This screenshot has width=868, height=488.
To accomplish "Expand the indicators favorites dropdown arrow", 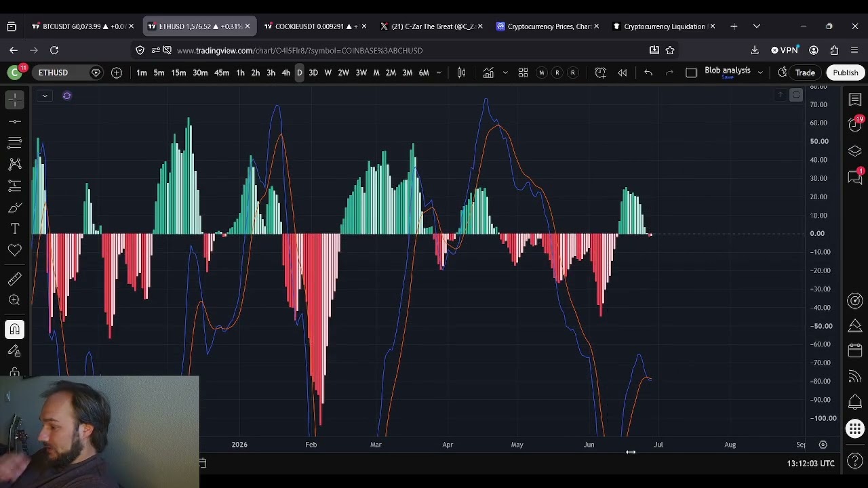I will 505,73.
